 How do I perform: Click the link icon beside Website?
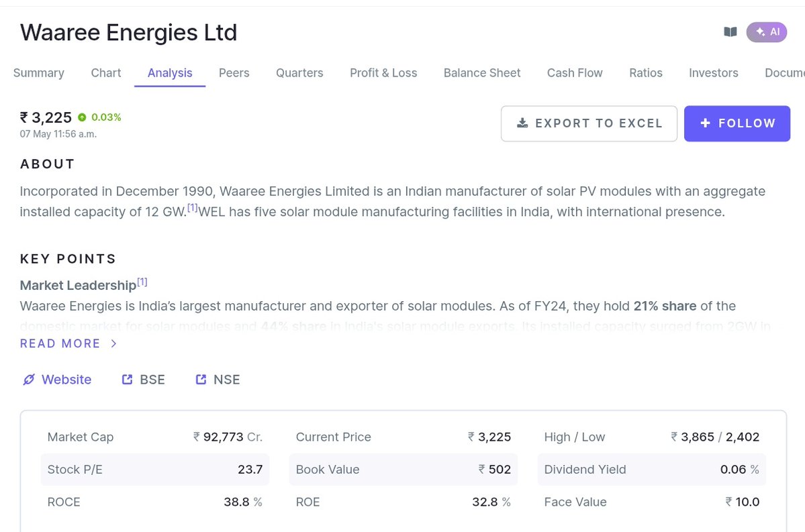click(x=29, y=380)
